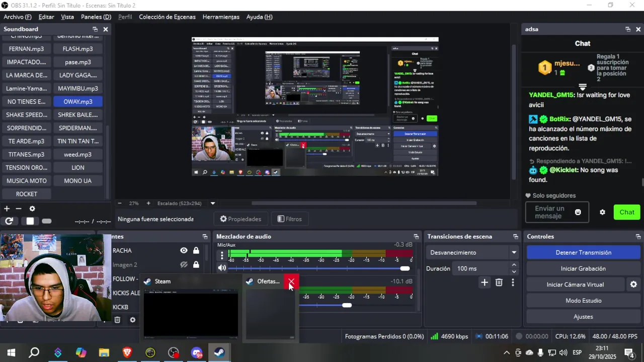Zoom in the preview with plus
Viewport: 644px width, 362px height.
(148, 204)
